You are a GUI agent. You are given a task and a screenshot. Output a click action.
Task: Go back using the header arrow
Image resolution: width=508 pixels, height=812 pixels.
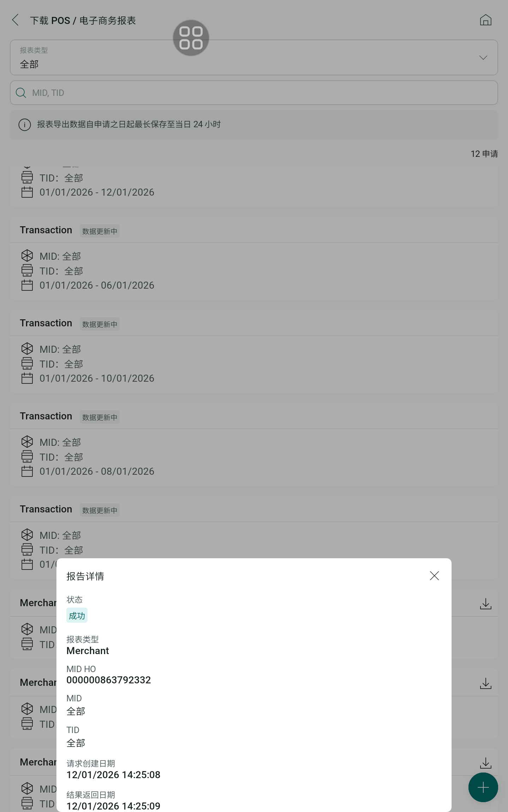point(16,20)
